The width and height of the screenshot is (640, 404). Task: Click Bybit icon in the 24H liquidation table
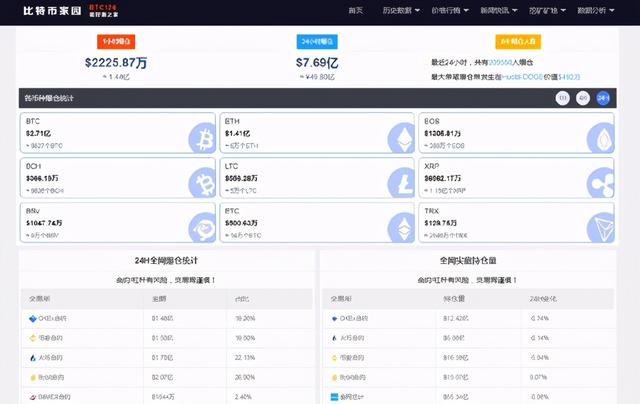33,377
